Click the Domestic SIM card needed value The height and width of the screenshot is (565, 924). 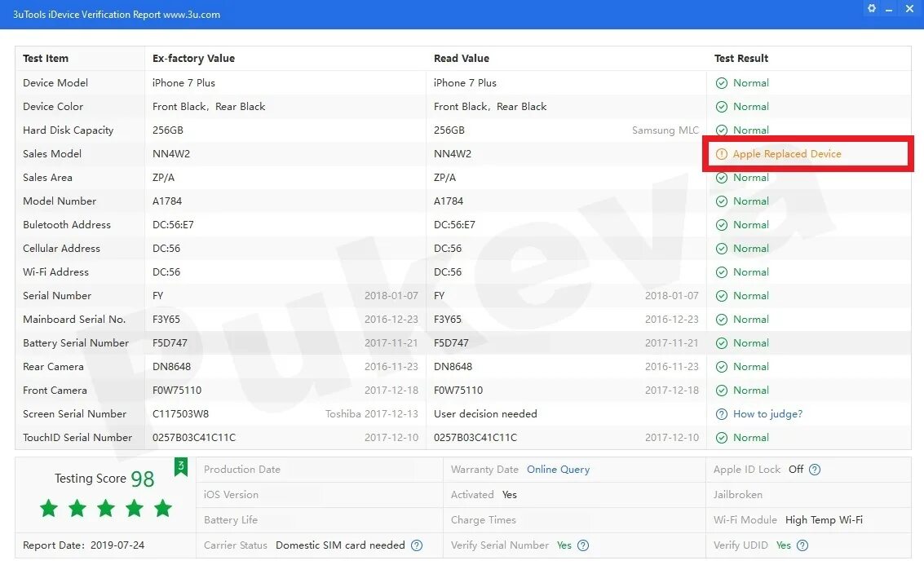tap(340, 545)
